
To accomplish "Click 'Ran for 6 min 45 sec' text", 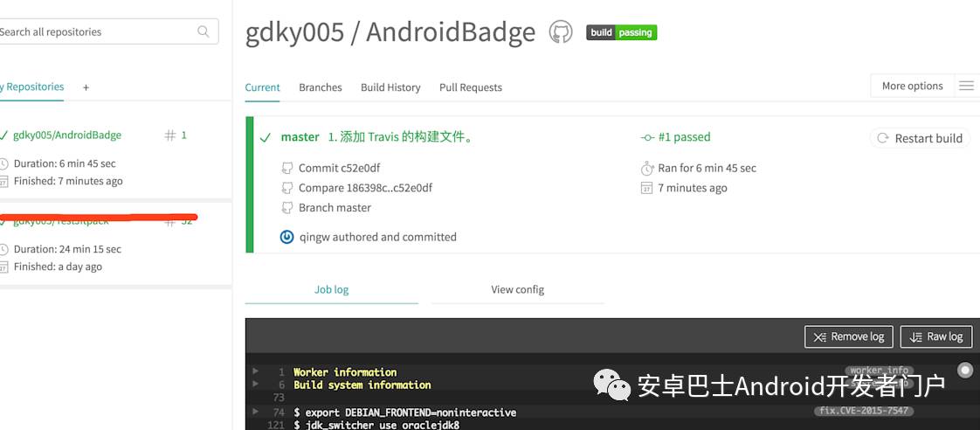I will 707,168.
